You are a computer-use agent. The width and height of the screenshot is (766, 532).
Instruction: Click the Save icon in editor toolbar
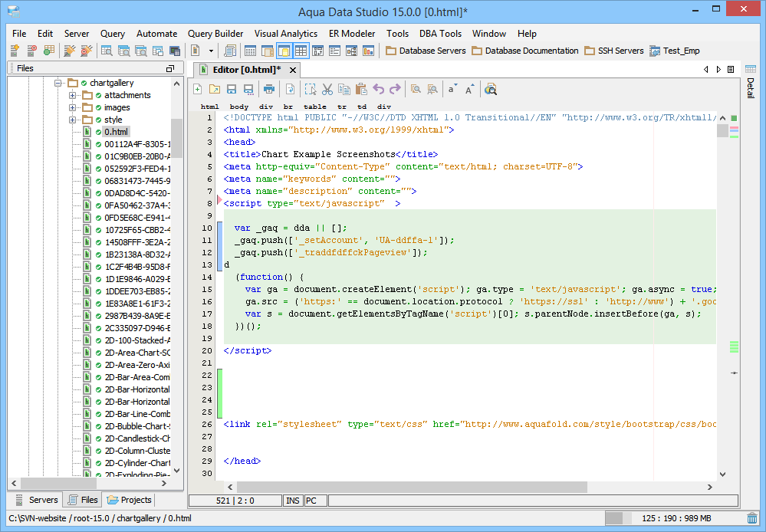point(232,89)
